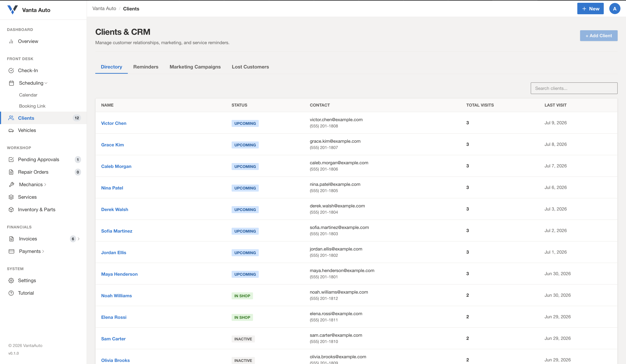Click elena.rossi@example.com email
This screenshot has height=364, width=626.
pyautogui.click(x=336, y=314)
